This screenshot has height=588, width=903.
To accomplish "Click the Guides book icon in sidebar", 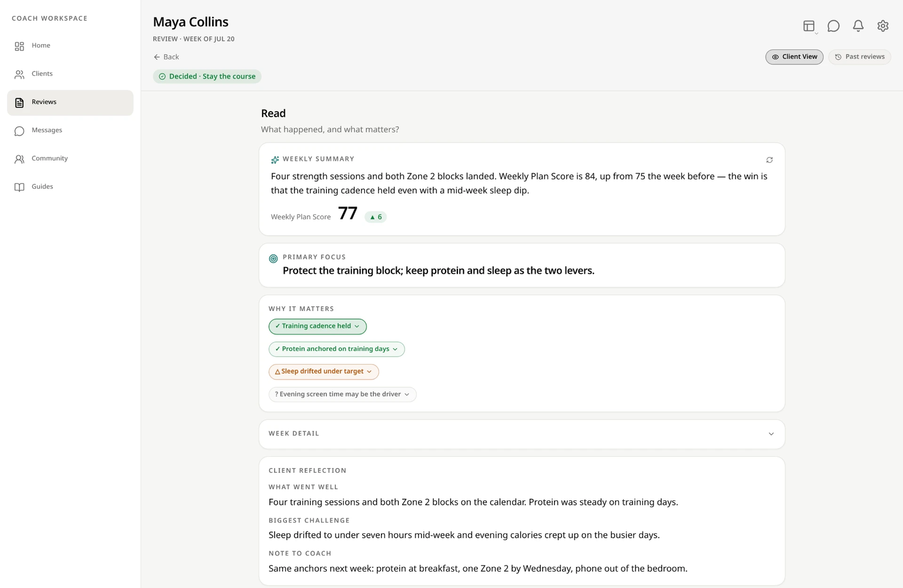I will [x=19, y=188].
